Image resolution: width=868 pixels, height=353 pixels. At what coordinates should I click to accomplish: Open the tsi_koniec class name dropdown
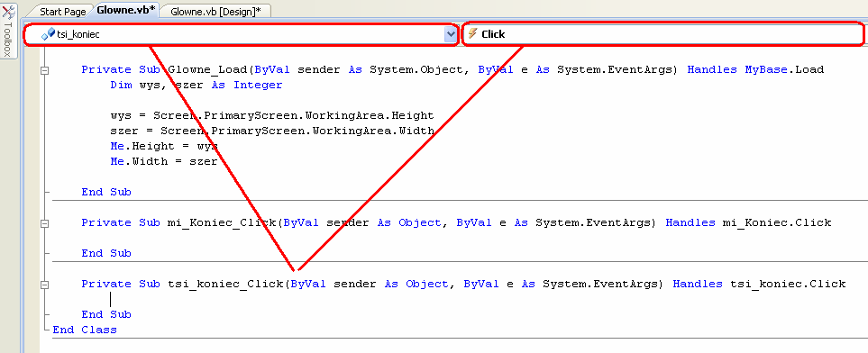tap(242, 34)
